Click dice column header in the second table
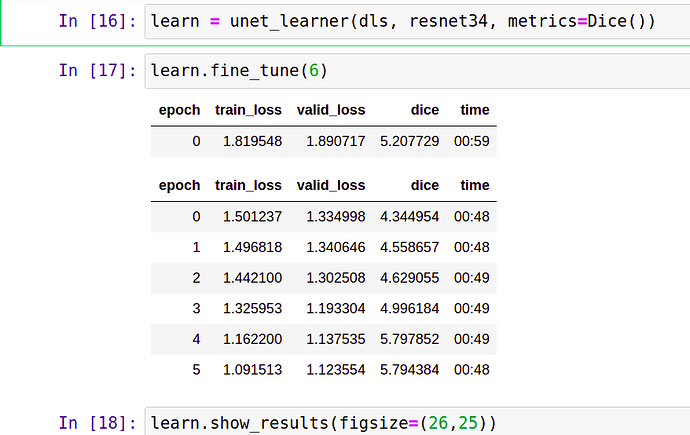This screenshot has width=690, height=435. (424, 185)
